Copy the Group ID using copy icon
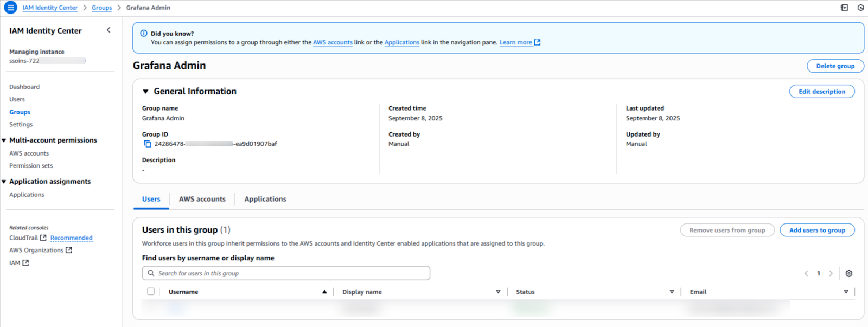This screenshot has height=327, width=868. pos(147,144)
